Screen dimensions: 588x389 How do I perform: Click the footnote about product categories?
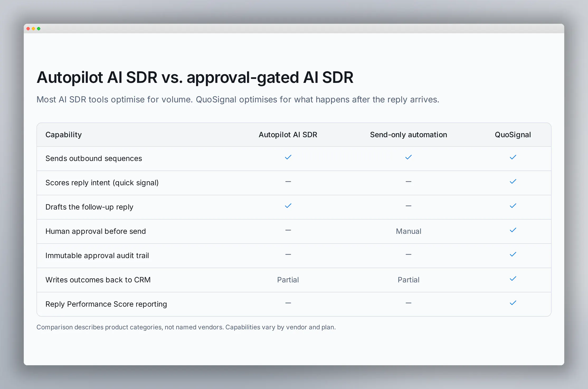pyautogui.click(x=186, y=327)
